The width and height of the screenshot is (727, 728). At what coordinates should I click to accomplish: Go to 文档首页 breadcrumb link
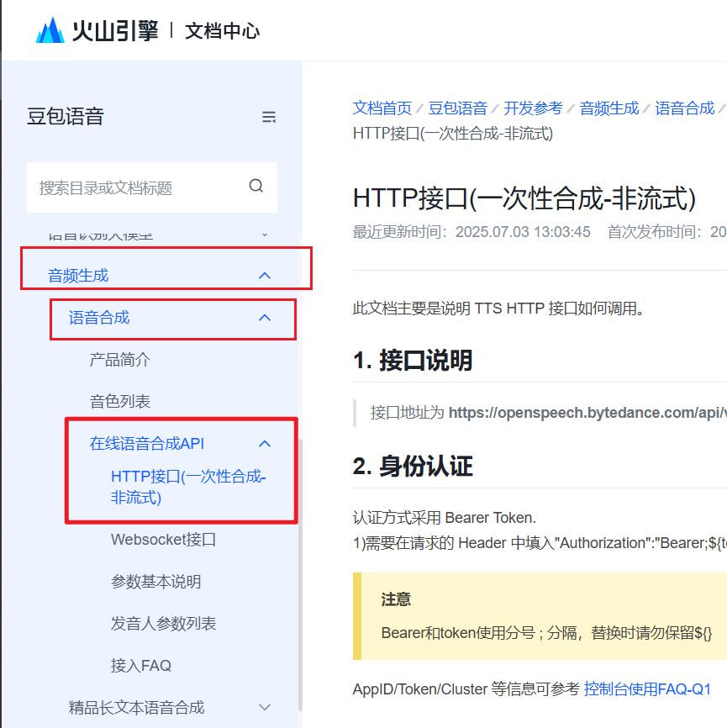pyautogui.click(x=382, y=108)
